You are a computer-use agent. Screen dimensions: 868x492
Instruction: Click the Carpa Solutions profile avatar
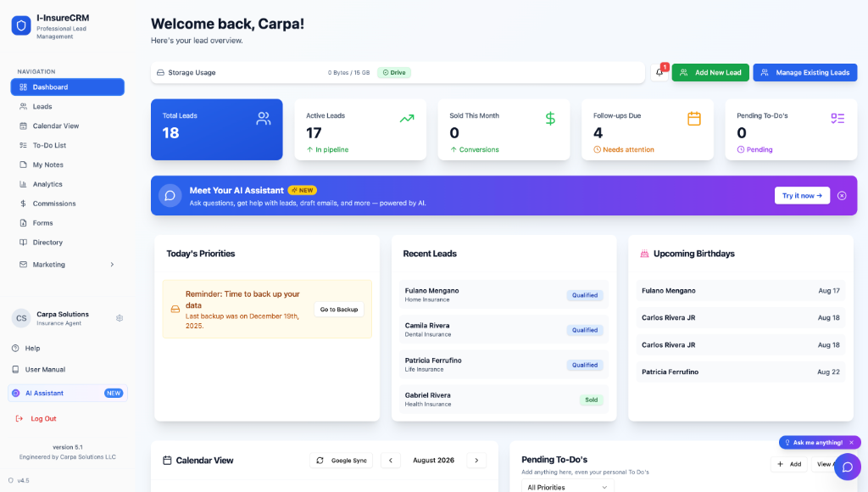pyautogui.click(x=21, y=318)
